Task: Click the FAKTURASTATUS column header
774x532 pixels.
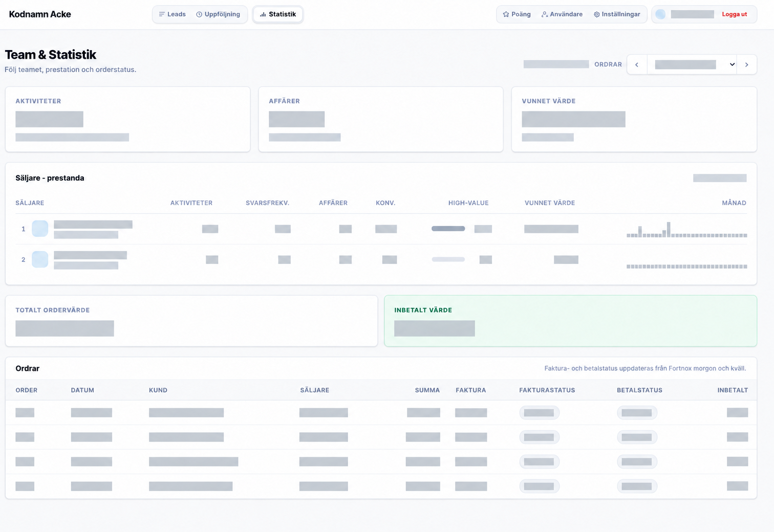Action: click(x=547, y=390)
